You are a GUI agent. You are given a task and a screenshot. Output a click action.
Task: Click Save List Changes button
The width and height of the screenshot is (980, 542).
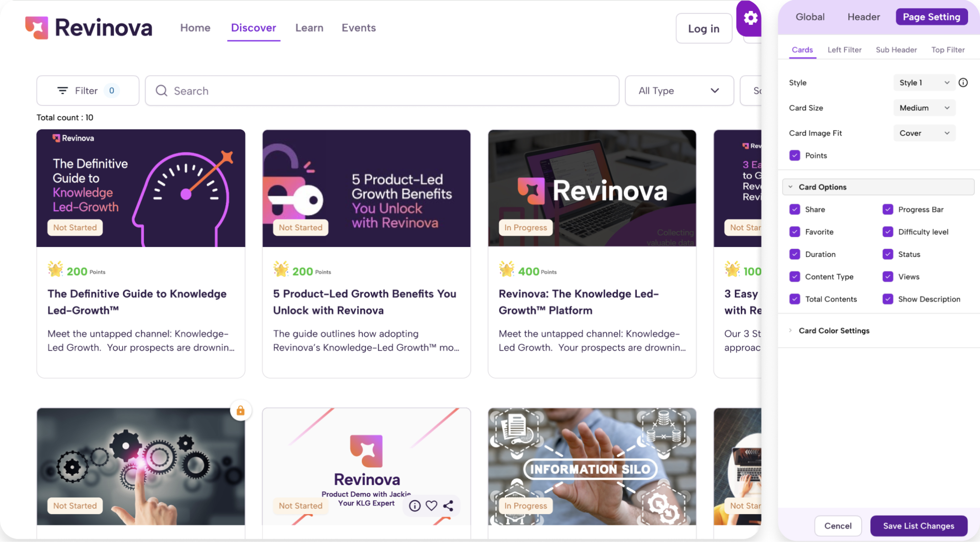pyautogui.click(x=918, y=526)
